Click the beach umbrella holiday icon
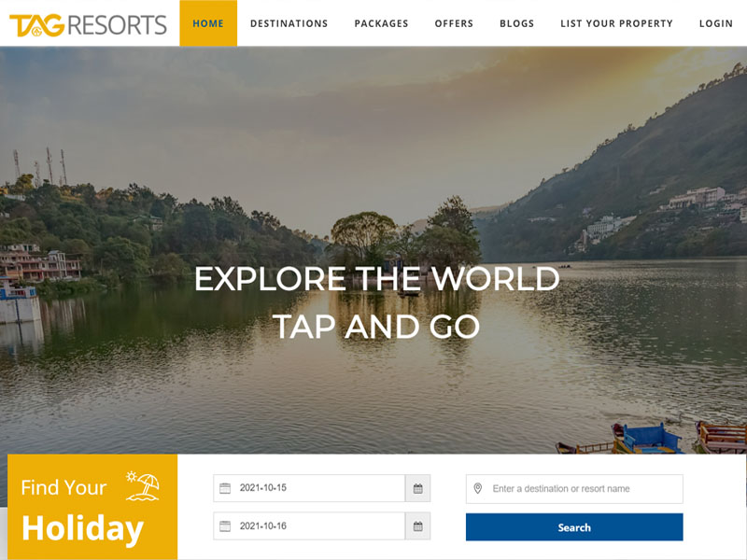Viewport: 747px width, 560px height. click(x=143, y=486)
